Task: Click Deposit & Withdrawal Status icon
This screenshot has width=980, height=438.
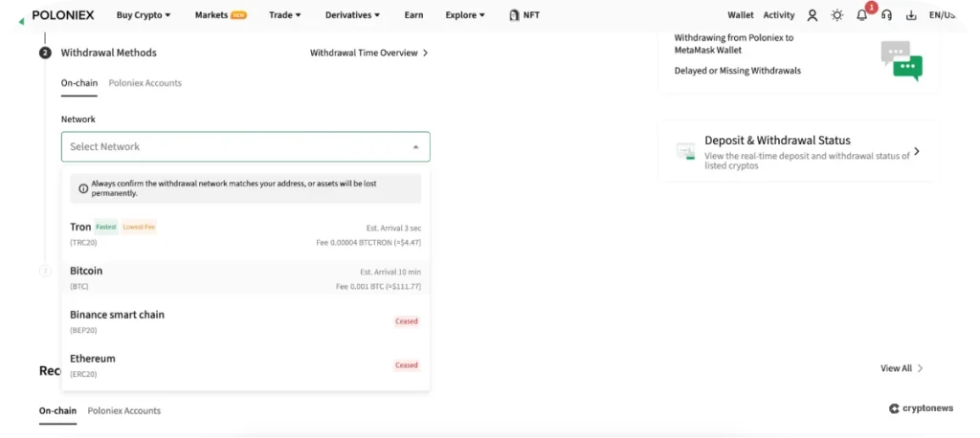Action: coord(685,151)
